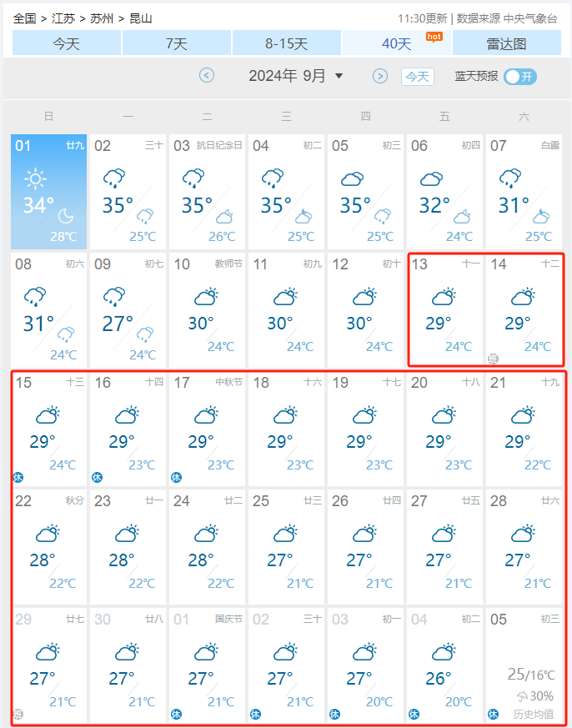This screenshot has width=572, height=728.
Task: Click the partly sunny icon on September 10
Action: (205, 296)
